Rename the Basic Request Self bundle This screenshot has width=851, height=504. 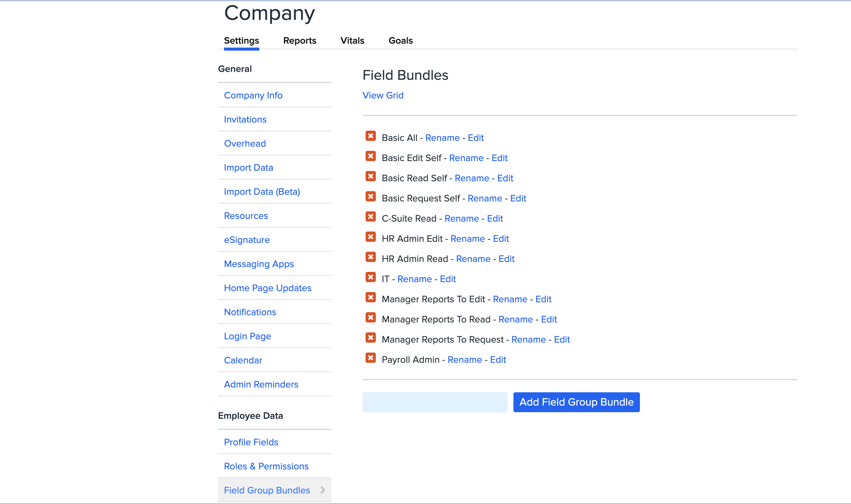tap(485, 198)
